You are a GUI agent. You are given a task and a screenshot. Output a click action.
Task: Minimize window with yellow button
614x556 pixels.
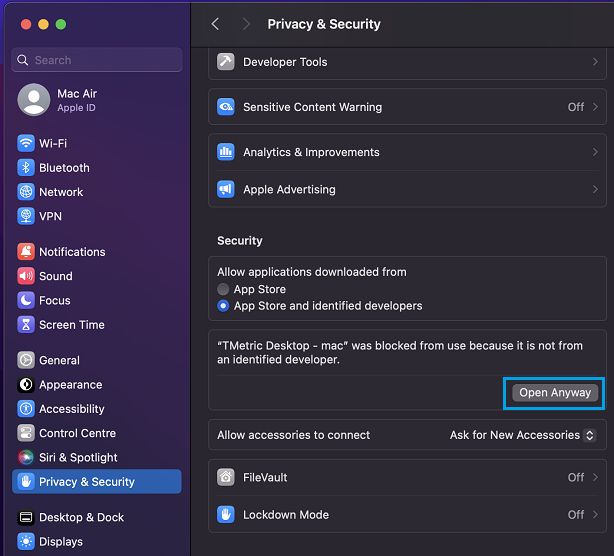pos(43,24)
